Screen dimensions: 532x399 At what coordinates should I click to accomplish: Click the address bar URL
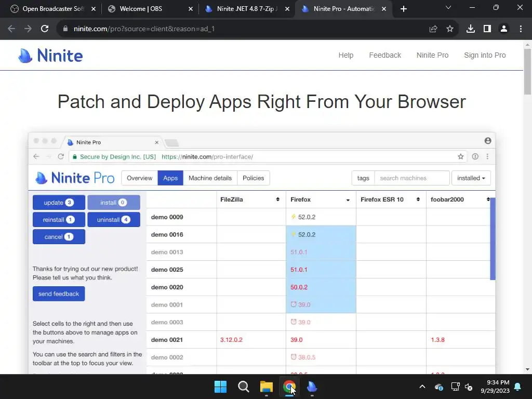point(144,29)
